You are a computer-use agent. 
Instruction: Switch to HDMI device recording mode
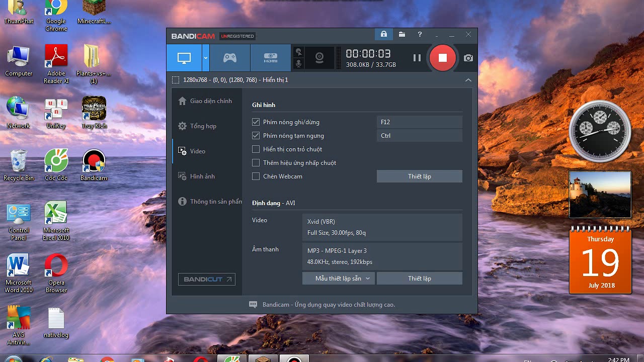click(271, 58)
